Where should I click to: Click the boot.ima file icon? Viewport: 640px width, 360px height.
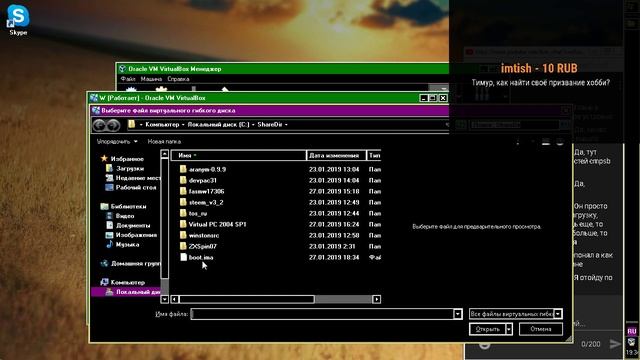click(183, 257)
